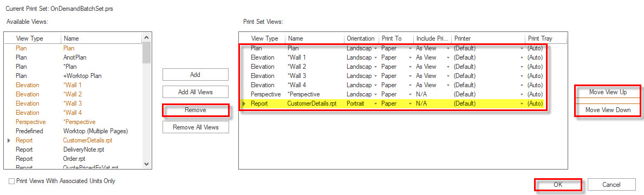Open Print To dropdown for Plan row
The height and width of the screenshot is (195, 644).
tap(410, 48)
